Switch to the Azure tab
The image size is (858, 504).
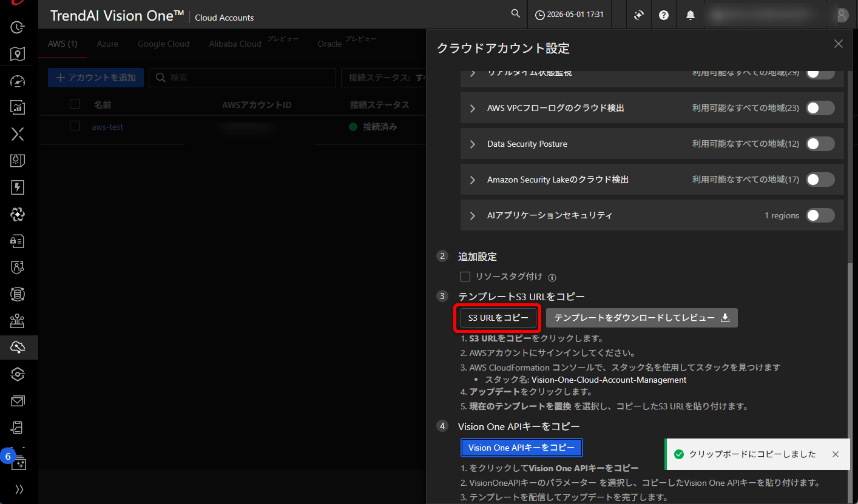pos(107,44)
